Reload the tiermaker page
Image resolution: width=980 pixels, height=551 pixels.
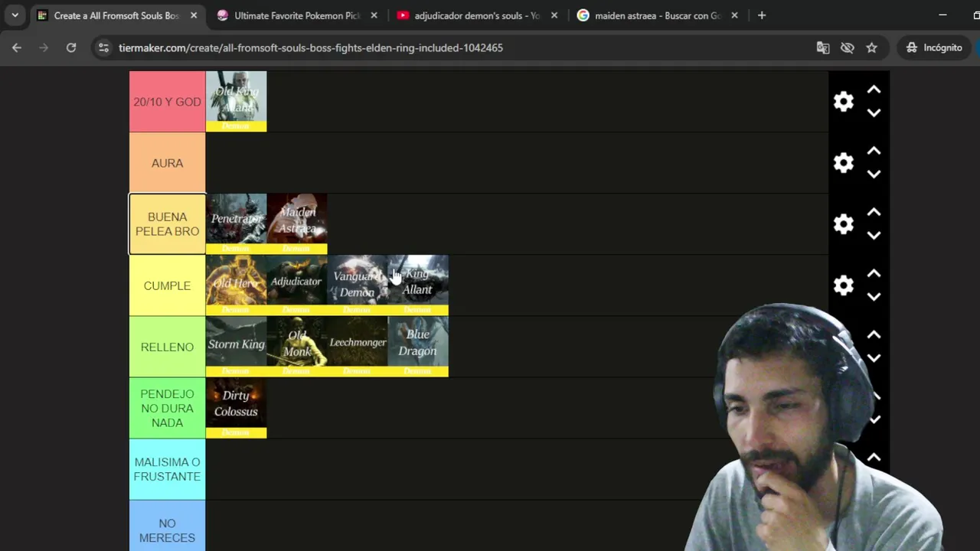pyautogui.click(x=71, y=47)
